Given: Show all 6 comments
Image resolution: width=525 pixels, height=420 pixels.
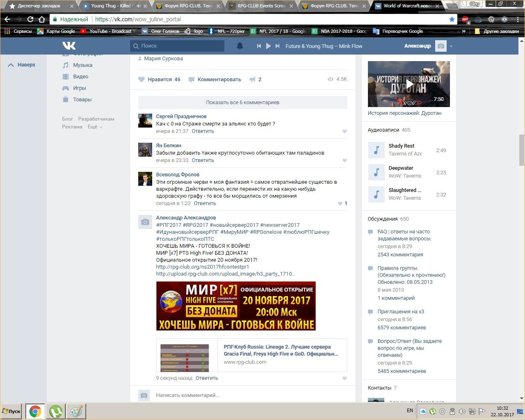Looking at the screenshot, I should click(x=242, y=103).
